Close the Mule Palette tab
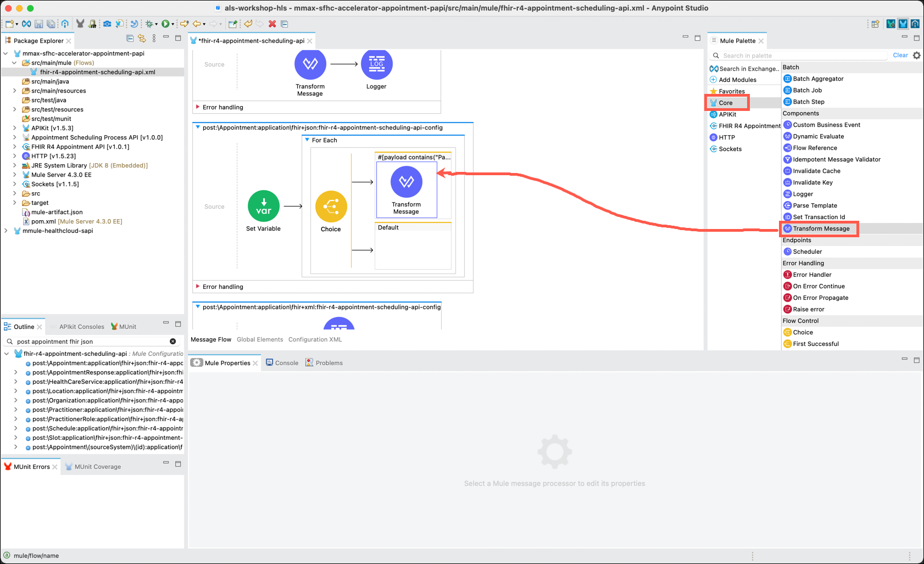 tap(761, 41)
